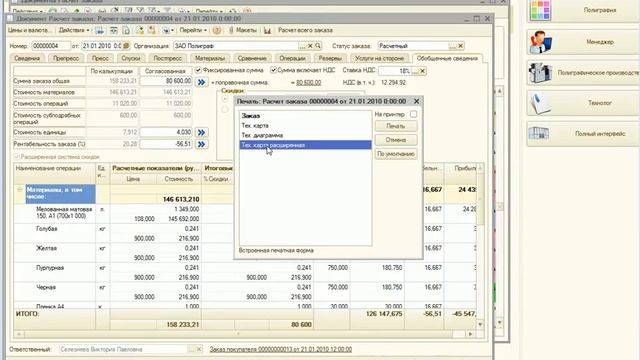Open the Полный интерфейс icon
The height and width of the screenshot is (360, 640).
pos(540,133)
